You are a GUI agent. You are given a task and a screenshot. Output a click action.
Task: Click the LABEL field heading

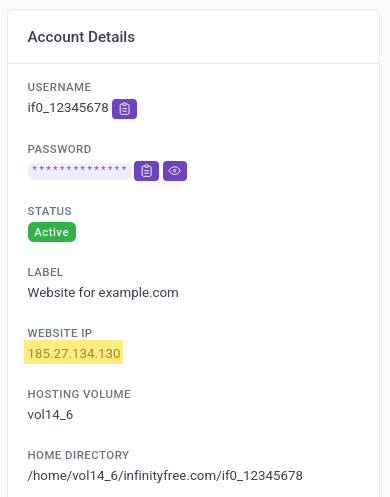(45, 272)
